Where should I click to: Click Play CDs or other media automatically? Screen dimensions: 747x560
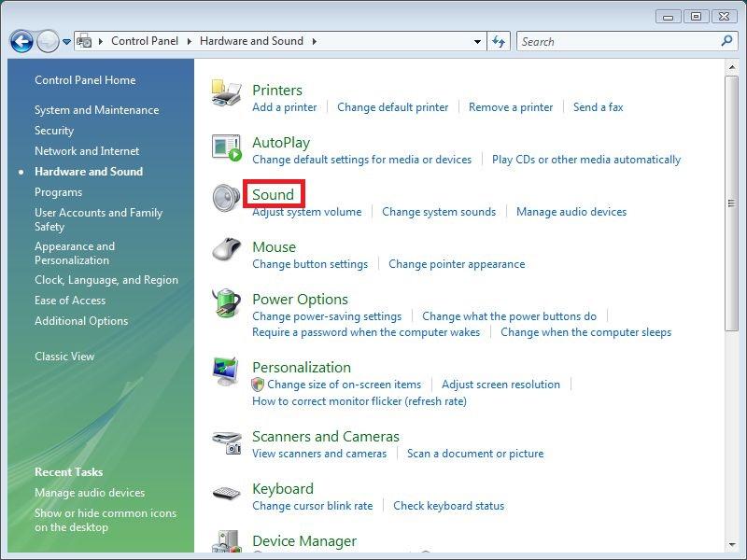(586, 160)
